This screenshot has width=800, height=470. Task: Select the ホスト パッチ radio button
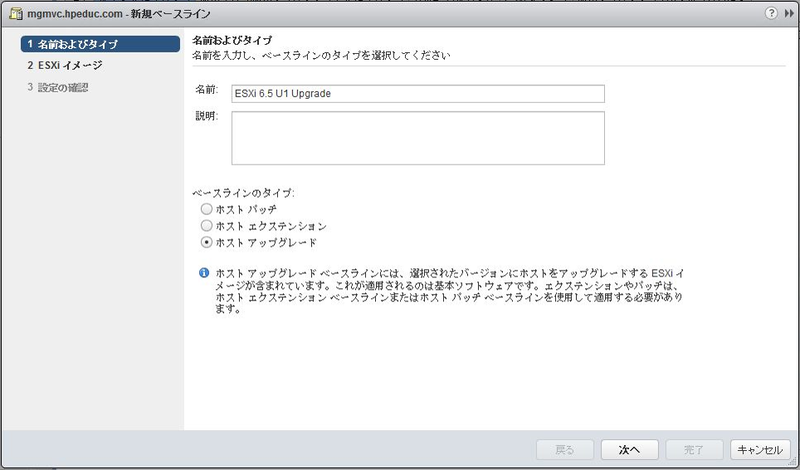click(x=206, y=209)
